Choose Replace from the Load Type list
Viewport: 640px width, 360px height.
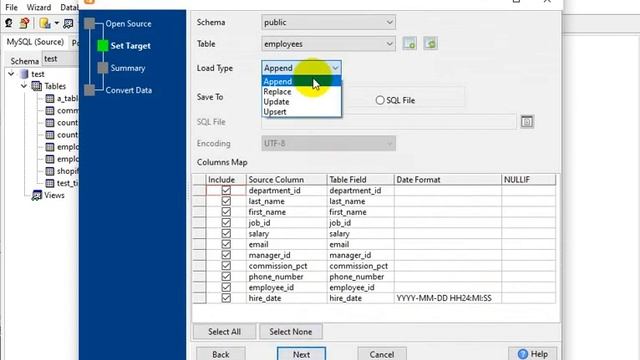point(301,91)
